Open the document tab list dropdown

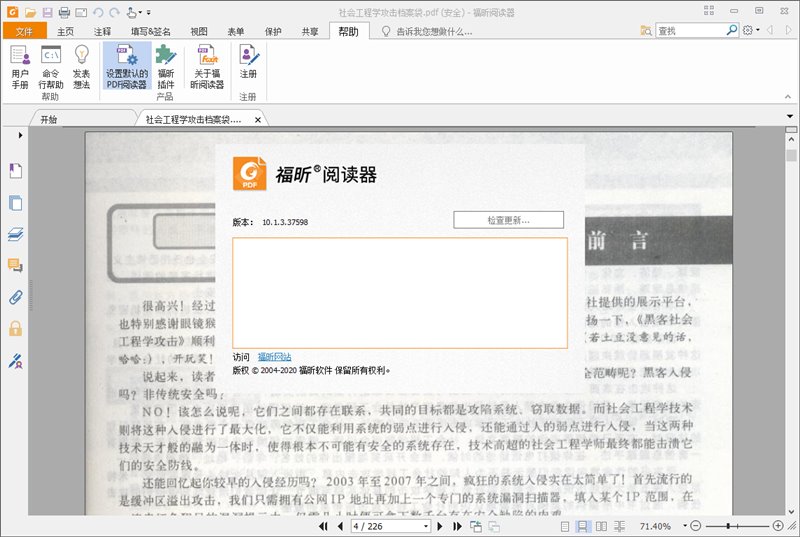tap(790, 117)
